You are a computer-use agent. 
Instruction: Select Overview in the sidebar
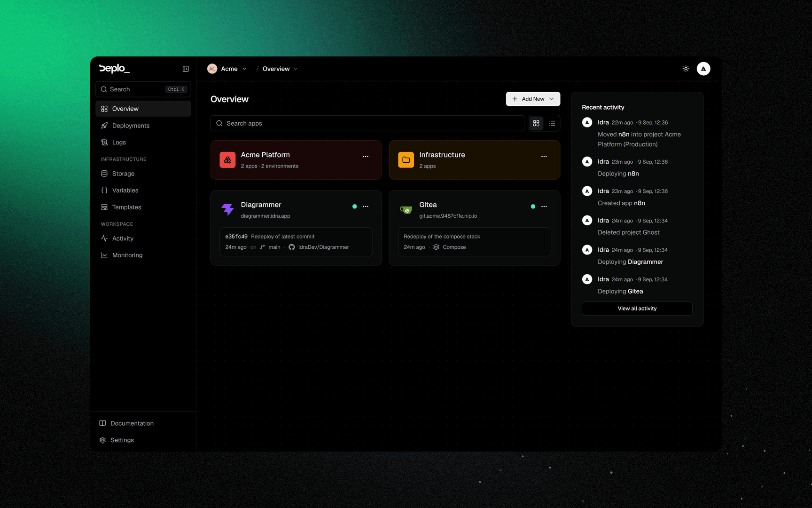tap(143, 109)
